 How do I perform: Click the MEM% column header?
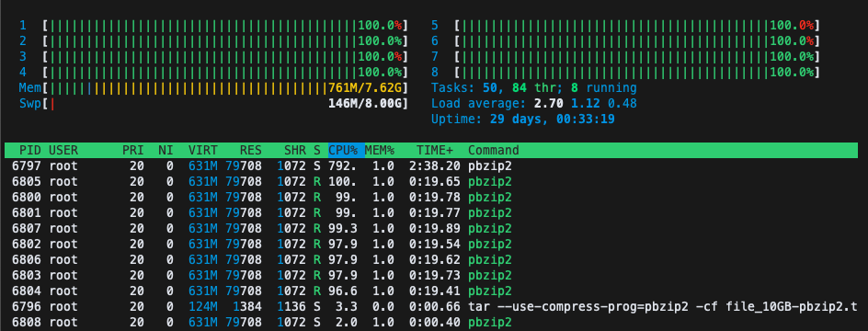point(379,150)
